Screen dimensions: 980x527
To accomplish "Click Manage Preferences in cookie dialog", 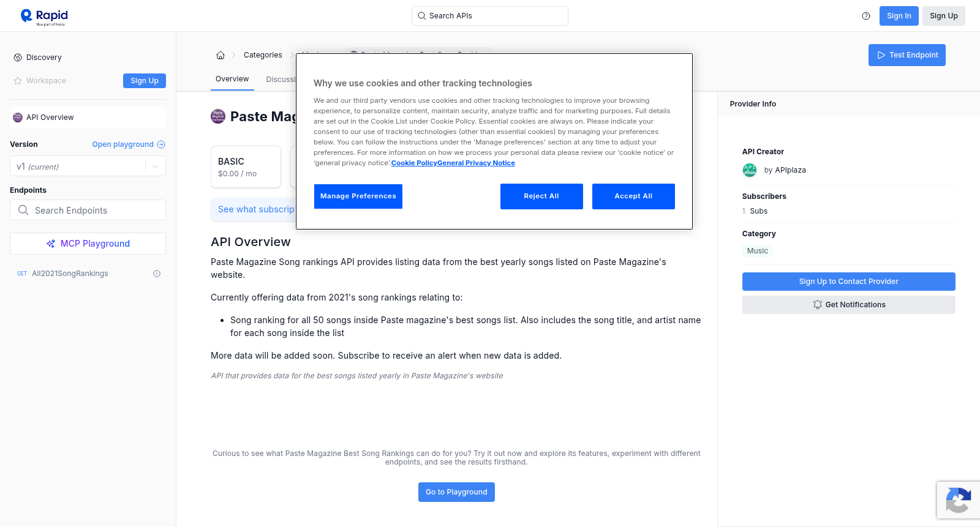I will click(358, 196).
